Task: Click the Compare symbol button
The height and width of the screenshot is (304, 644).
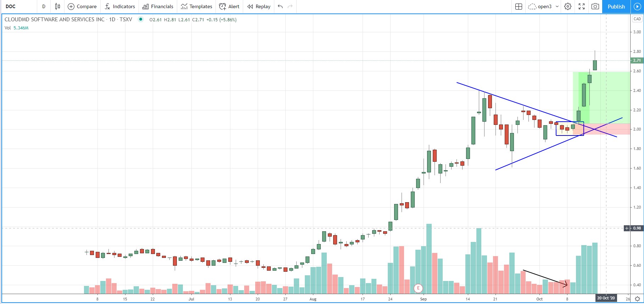Action: 82,6
